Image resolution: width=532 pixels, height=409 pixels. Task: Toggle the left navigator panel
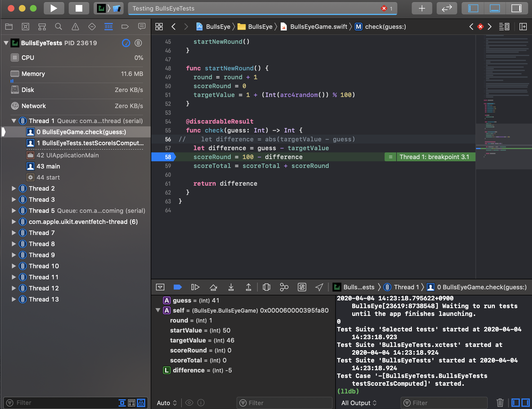click(473, 8)
